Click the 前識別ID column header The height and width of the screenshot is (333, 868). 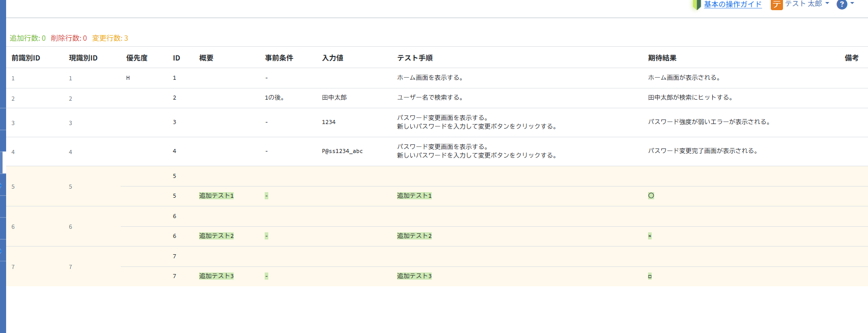(x=26, y=58)
